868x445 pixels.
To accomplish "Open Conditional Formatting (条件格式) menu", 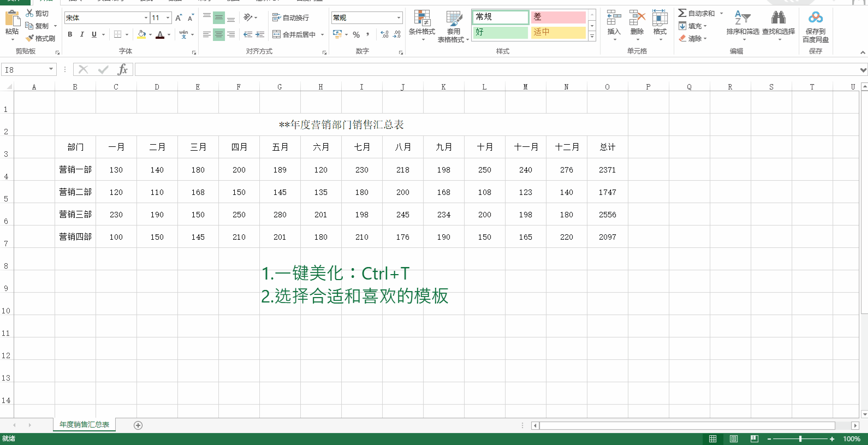I will tap(422, 26).
